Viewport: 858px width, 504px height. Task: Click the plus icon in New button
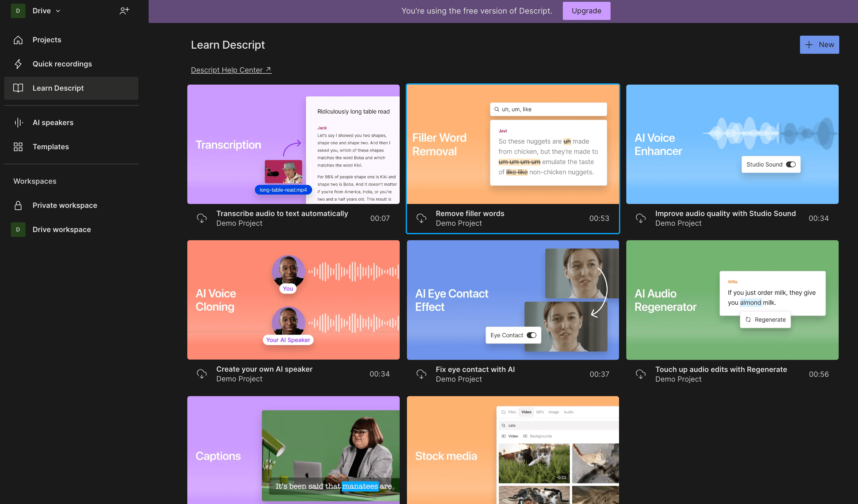[809, 45]
